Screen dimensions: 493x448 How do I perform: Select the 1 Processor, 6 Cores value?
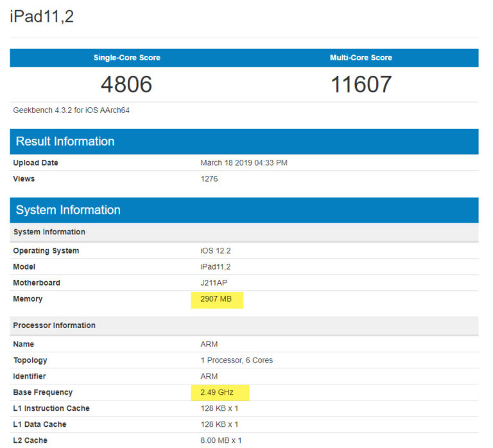237,360
